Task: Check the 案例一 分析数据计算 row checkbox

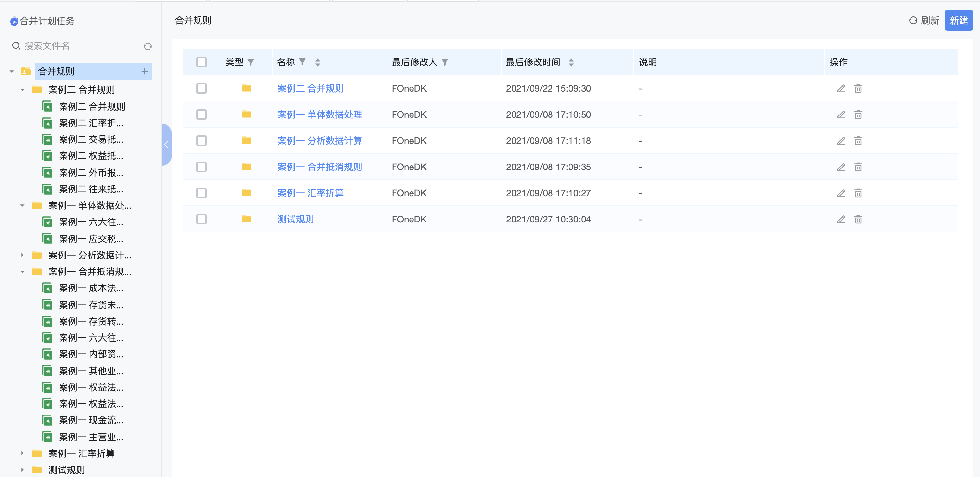Action: pyautogui.click(x=201, y=141)
